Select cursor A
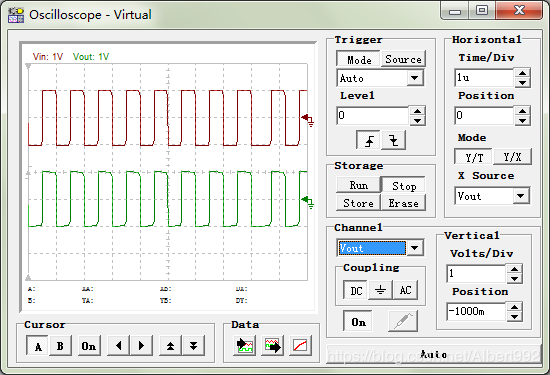The width and height of the screenshot is (550, 375). pos(38,346)
